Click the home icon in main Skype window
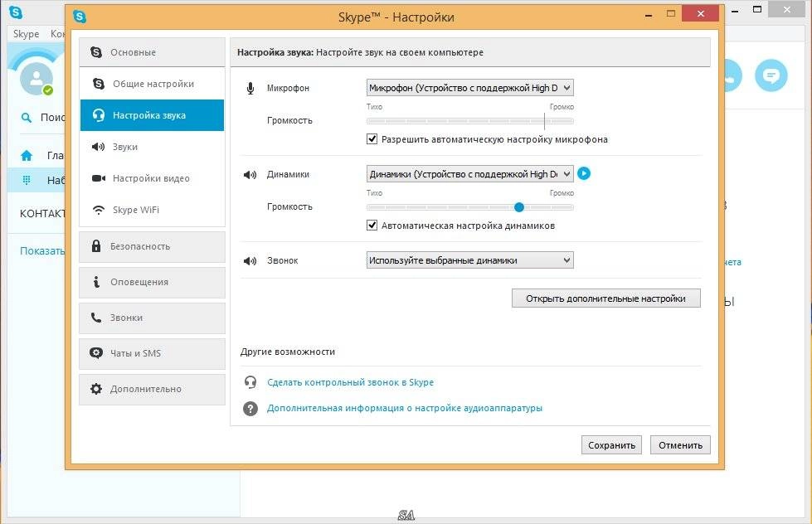812x524 pixels. (x=27, y=155)
